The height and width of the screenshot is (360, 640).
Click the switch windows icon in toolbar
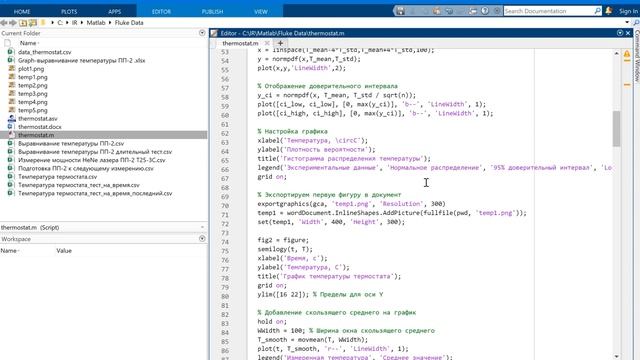(473, 11)
